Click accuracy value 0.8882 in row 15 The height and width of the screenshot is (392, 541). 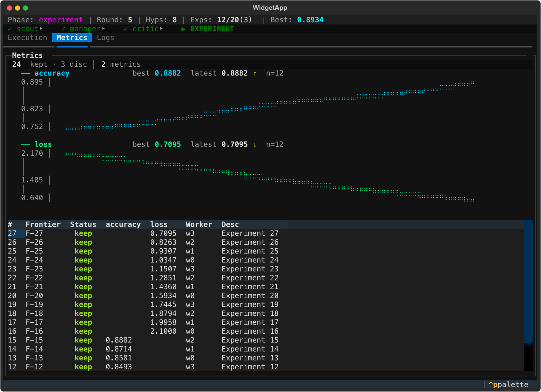click(119, 340)
